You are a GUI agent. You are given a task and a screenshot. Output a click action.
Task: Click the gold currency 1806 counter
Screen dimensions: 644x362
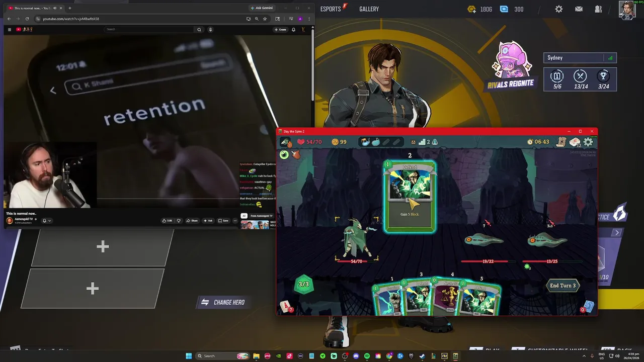tap(479, 9)
